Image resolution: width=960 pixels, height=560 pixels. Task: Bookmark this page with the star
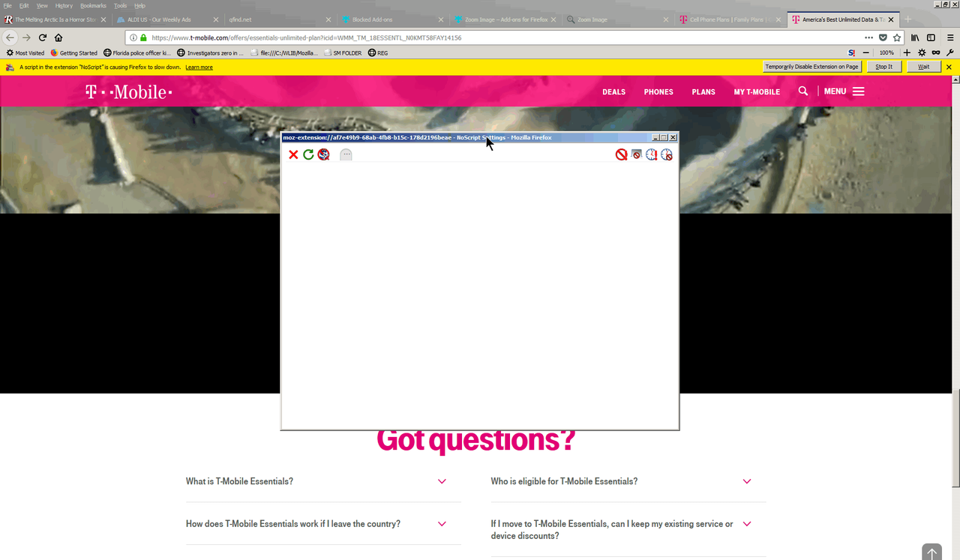(897, 37)
